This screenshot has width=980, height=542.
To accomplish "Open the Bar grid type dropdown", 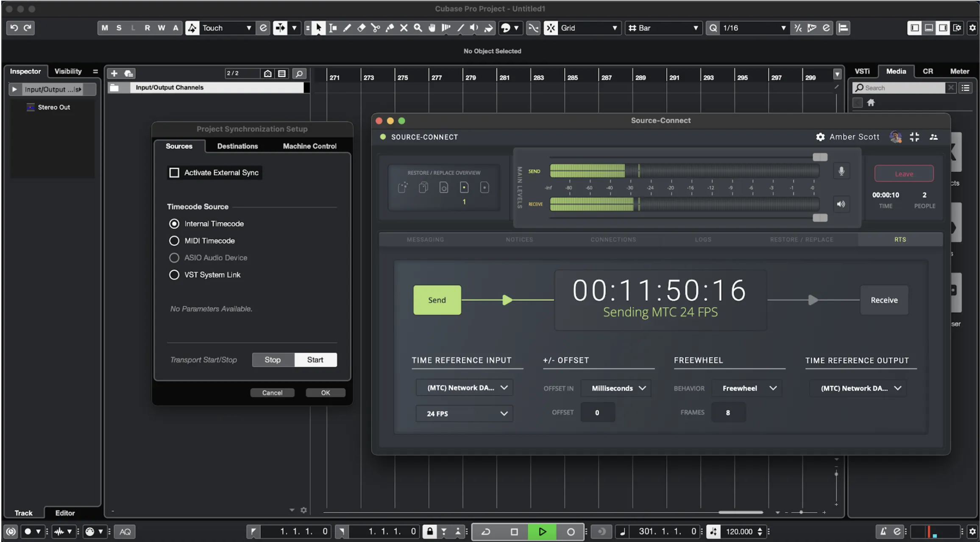I will coord(663,28).
